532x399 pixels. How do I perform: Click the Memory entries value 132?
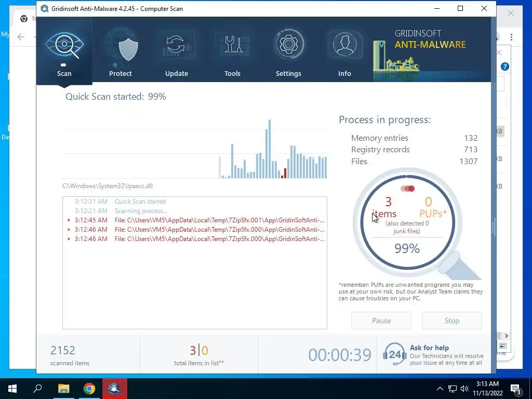point(471,138)
